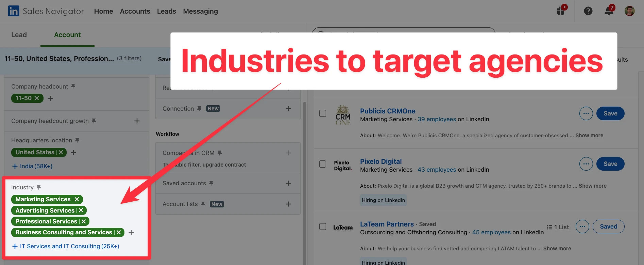View LaTeam Partners' 45 employees

491,232
